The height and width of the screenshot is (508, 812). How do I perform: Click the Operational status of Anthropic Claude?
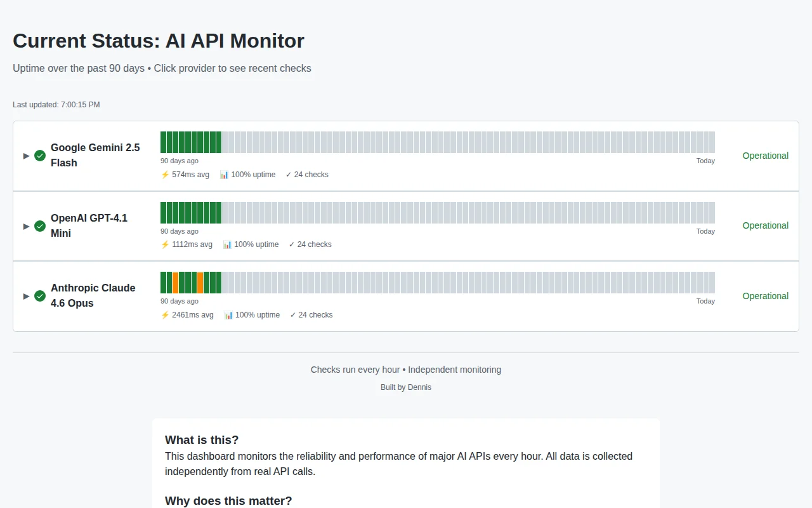(766, 296)
